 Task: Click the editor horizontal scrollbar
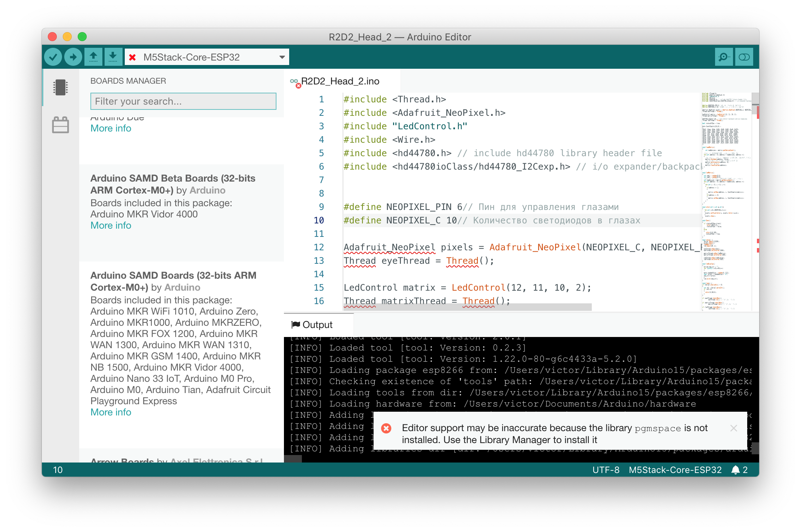(467, 307)
